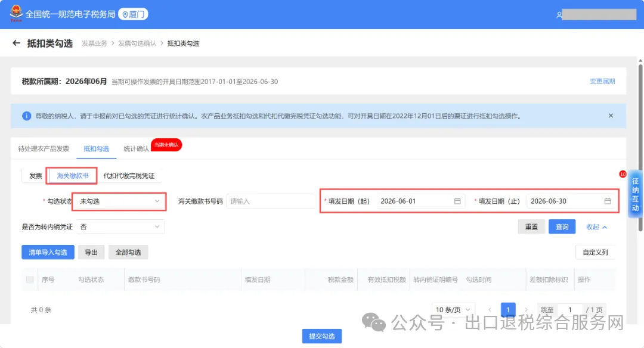Collapse filters with 收起
Image resolution: width=644 pixels, height=348 pixels.
tap(596, 227)
